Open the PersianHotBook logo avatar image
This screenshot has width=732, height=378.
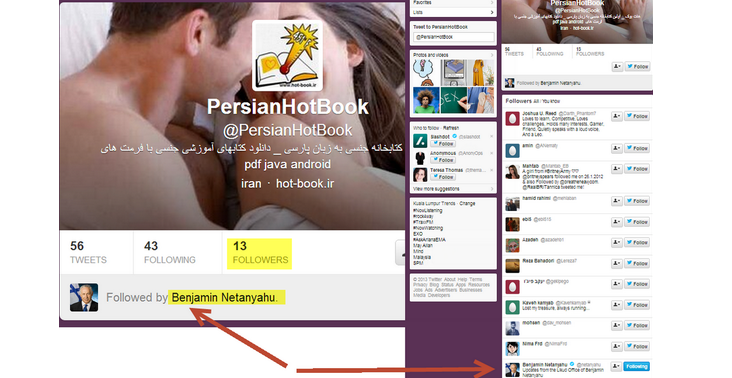(x=287, y=56)
